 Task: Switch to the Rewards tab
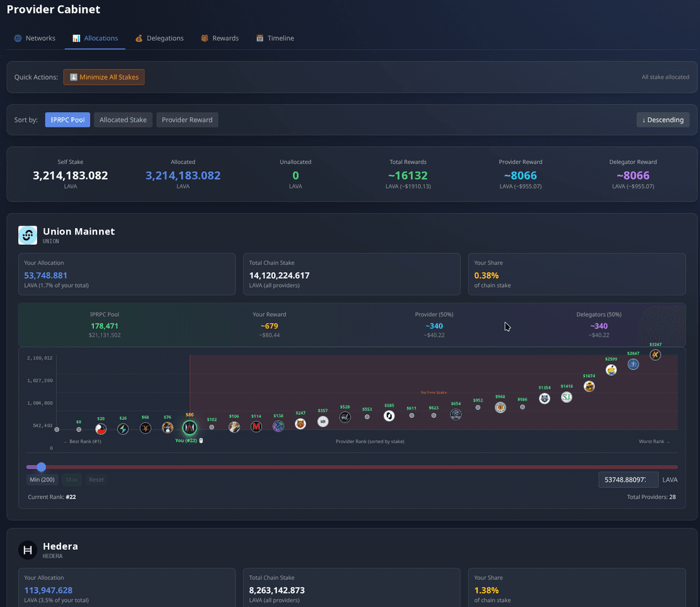[220, 38]
